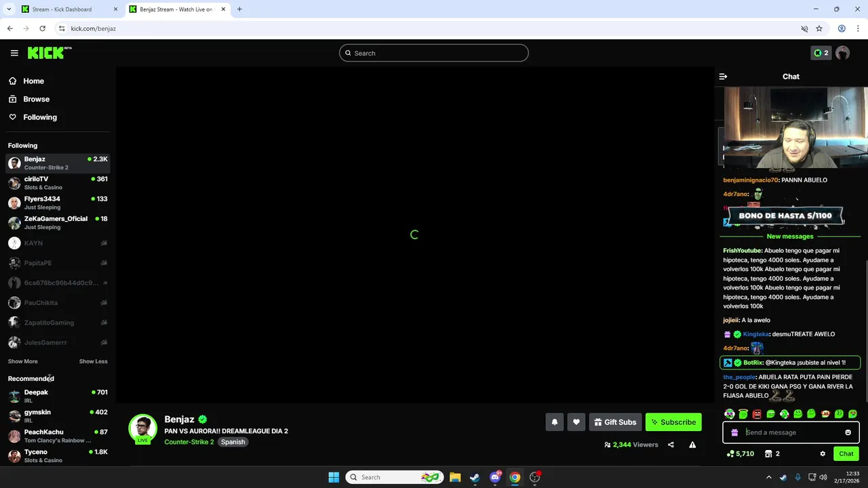Viewport: 868px width, 488px height.
Task: Toggle the follow heart button
Action: point(576,422)
